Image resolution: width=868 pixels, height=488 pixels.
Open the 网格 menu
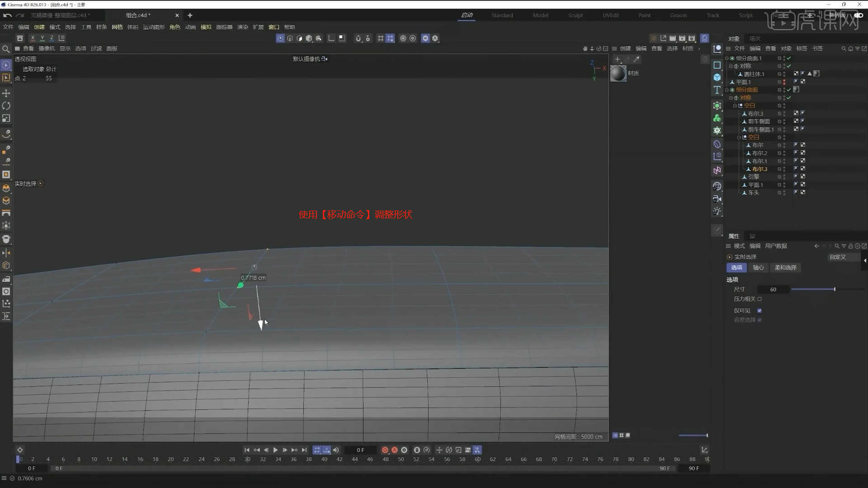(x=117, y=27)
